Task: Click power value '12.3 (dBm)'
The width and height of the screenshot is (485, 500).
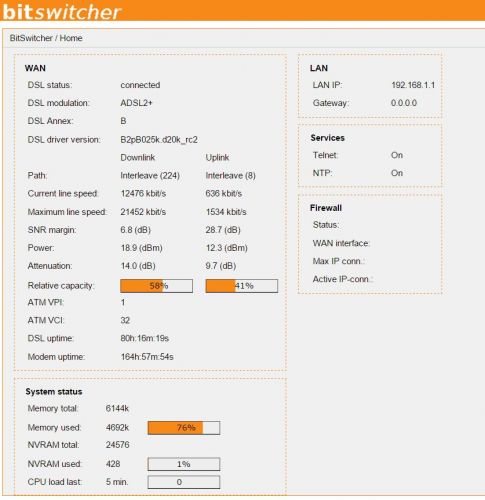Action: (226, 248)
